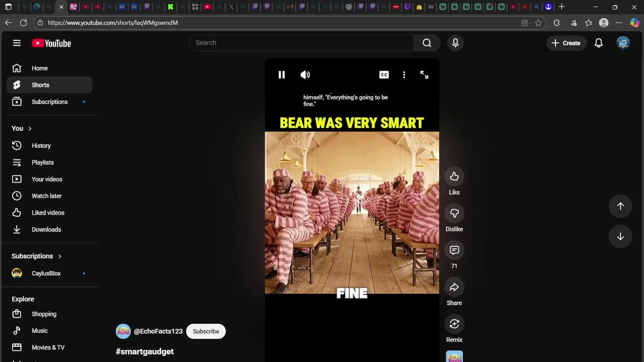Open the CaylusBlox subscription channel

(x=49, y=274)
